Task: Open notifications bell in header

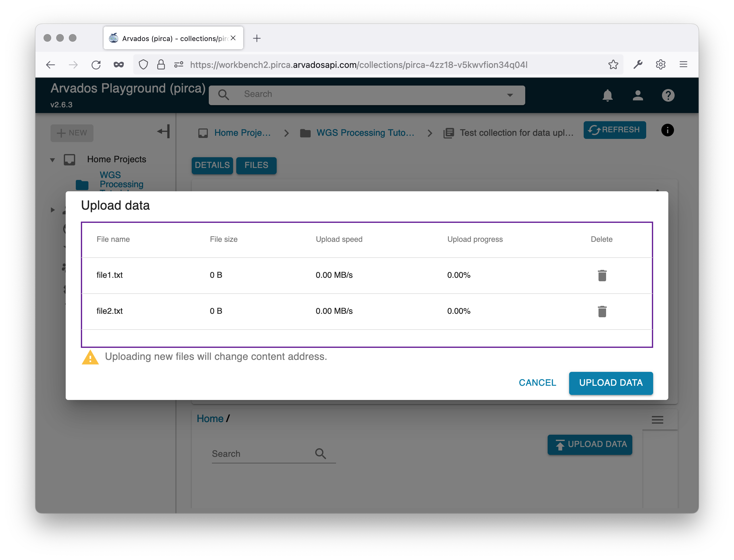Action: click(607, 95)
